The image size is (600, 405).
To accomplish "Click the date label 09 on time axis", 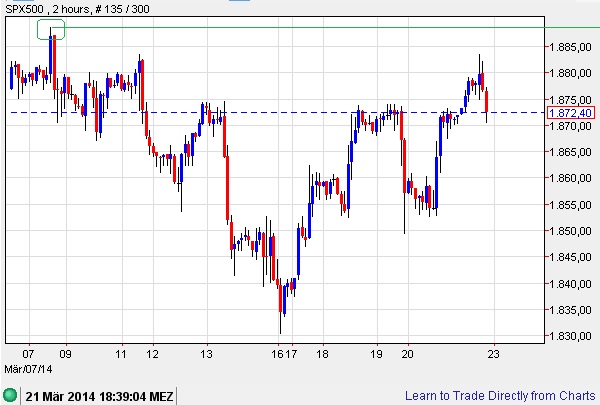I will pyautogui.click(x=65, y=354).
